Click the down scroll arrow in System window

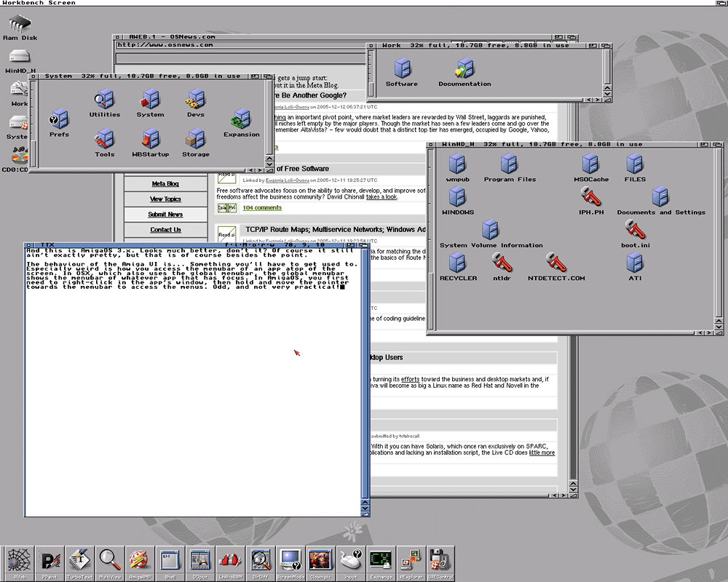click(x=269, y=164)
